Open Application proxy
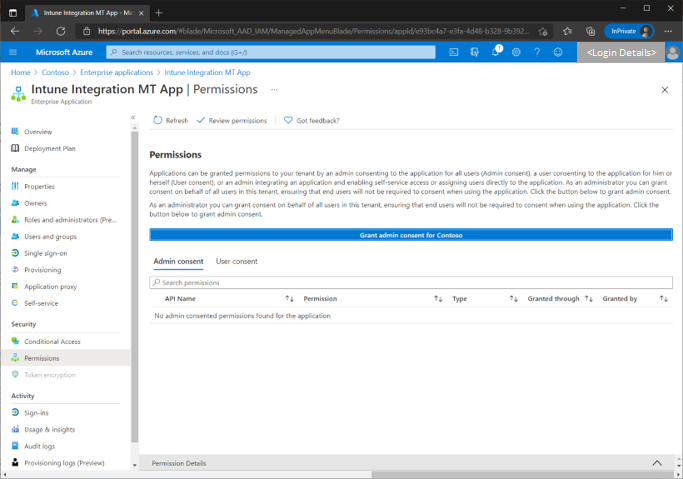 pos(51,287)
